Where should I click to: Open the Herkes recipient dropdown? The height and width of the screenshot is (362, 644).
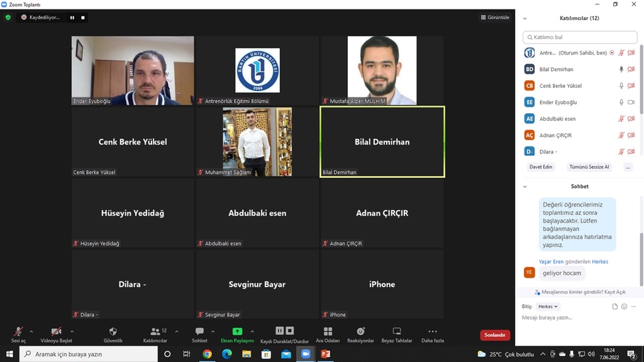[548, 307]
